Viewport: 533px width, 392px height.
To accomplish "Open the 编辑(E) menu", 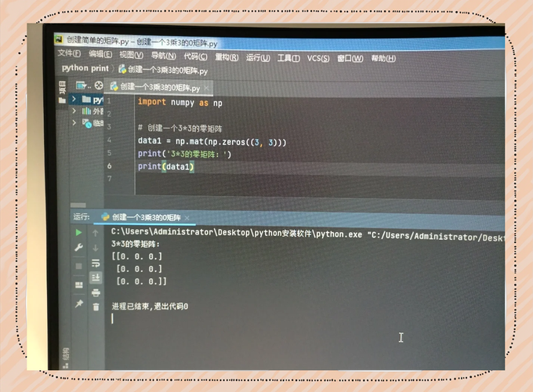I will (x=100, y=54).
